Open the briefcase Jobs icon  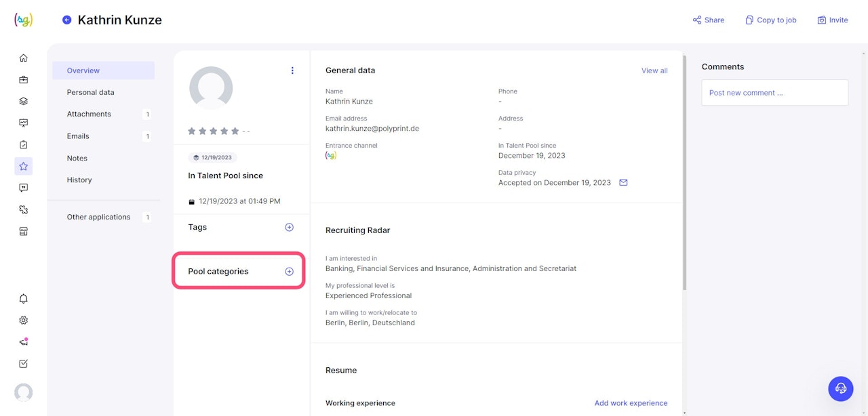coord(24,80)
